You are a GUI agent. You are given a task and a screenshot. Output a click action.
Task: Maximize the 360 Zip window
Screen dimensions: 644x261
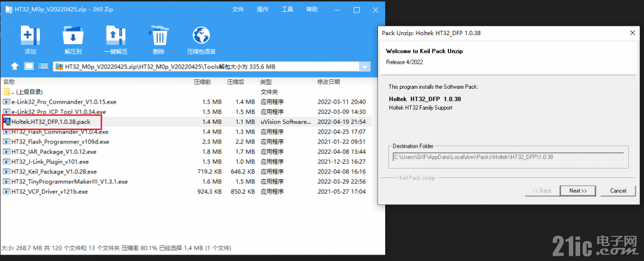click(x=357, y=10)
